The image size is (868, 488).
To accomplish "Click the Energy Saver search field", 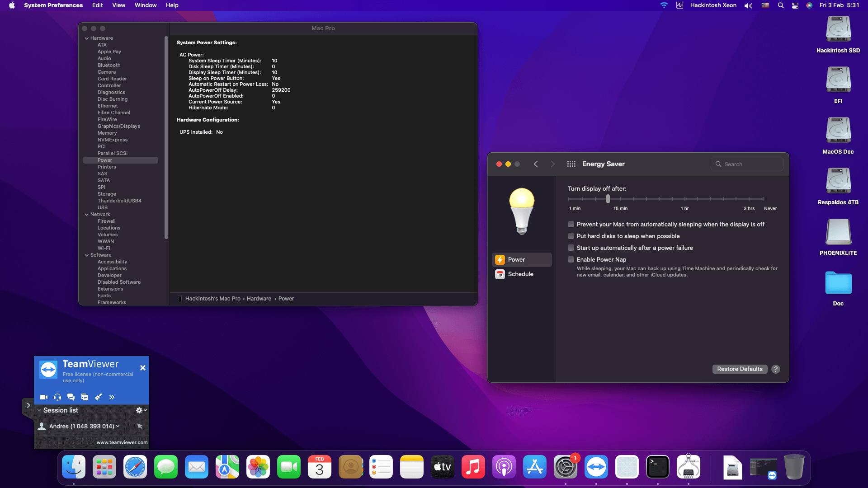I will pos(747,164).
